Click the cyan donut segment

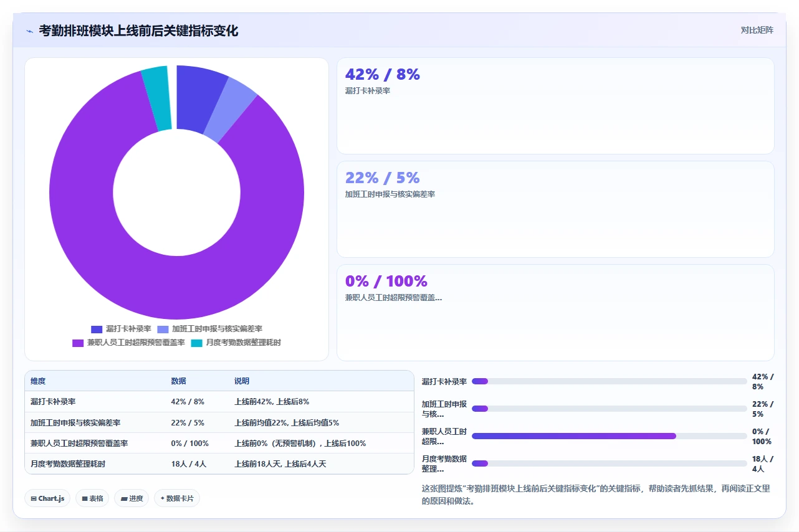point(158,98)
